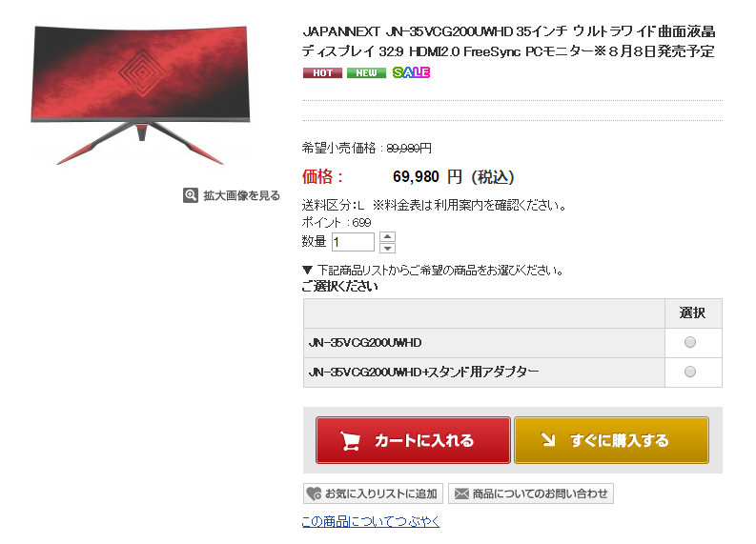Increase quantity with the up arrow
The image size is (756, 544).
click(387, 236)
